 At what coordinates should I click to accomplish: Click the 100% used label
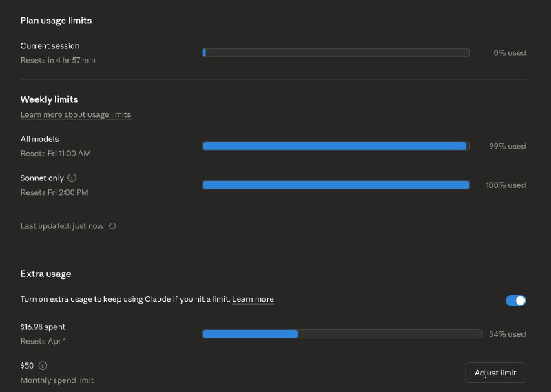tap(506, 185)
